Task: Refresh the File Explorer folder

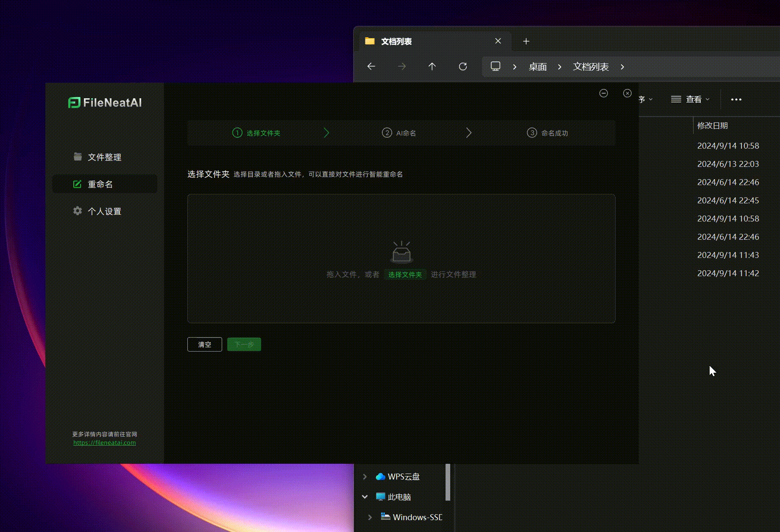Action: (x=463, y=66)
